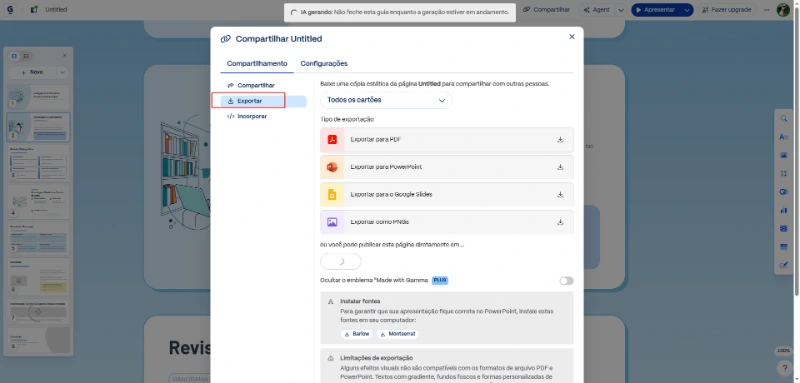The image size is (800, 383).
Task: Expand the Novo card dropdown arrow
Action: 62,72
